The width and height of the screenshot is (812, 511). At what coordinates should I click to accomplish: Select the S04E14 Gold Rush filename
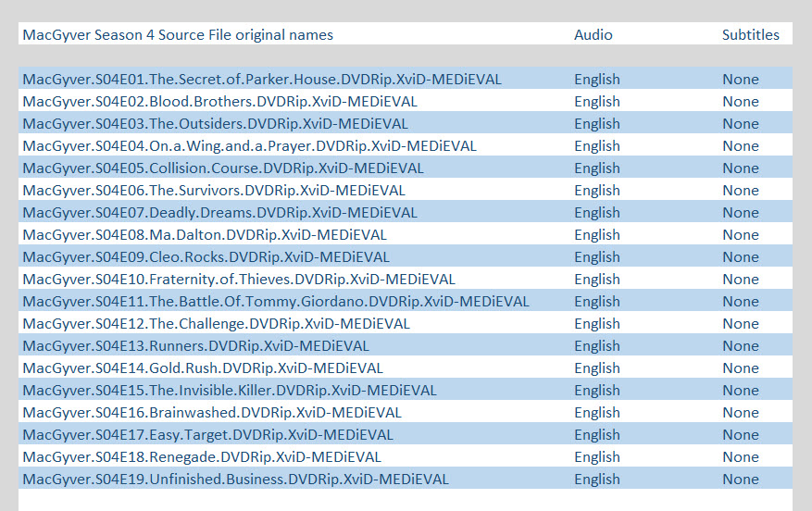(x=203, y=368)
